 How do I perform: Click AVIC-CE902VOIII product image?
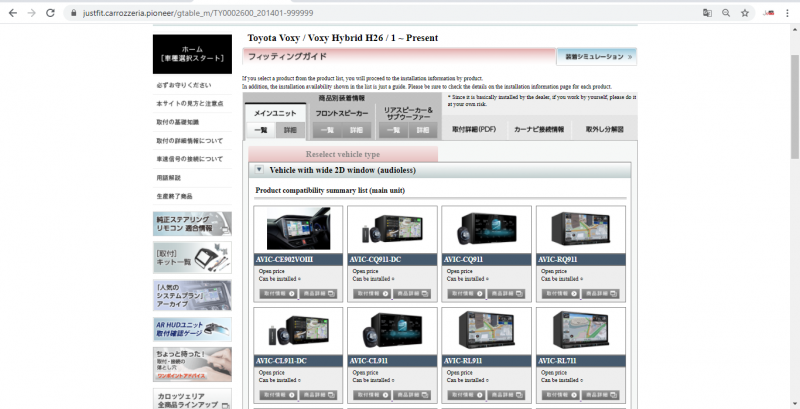(x=298, y=228)
